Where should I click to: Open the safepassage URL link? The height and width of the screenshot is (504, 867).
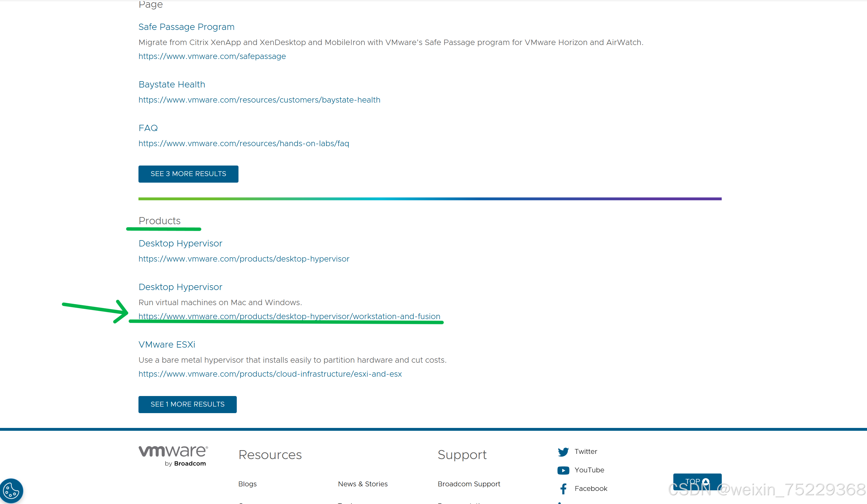(x=212, y=56)
